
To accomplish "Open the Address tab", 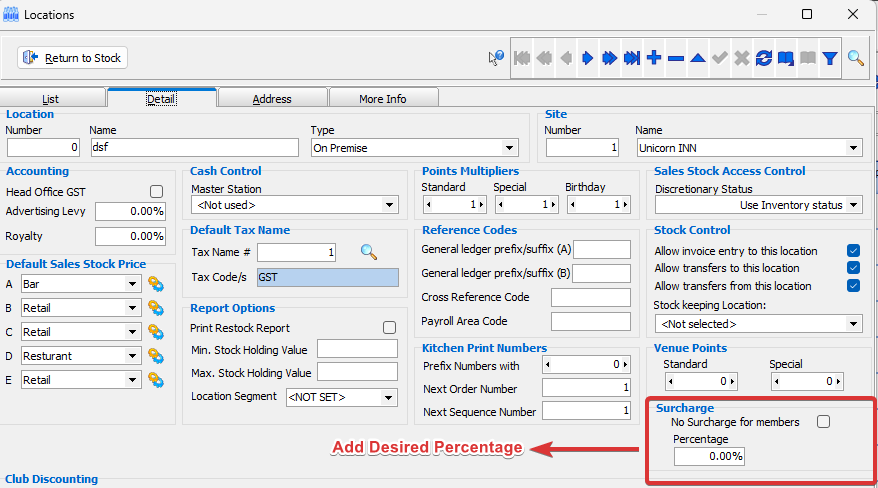I will click(272, 99).
